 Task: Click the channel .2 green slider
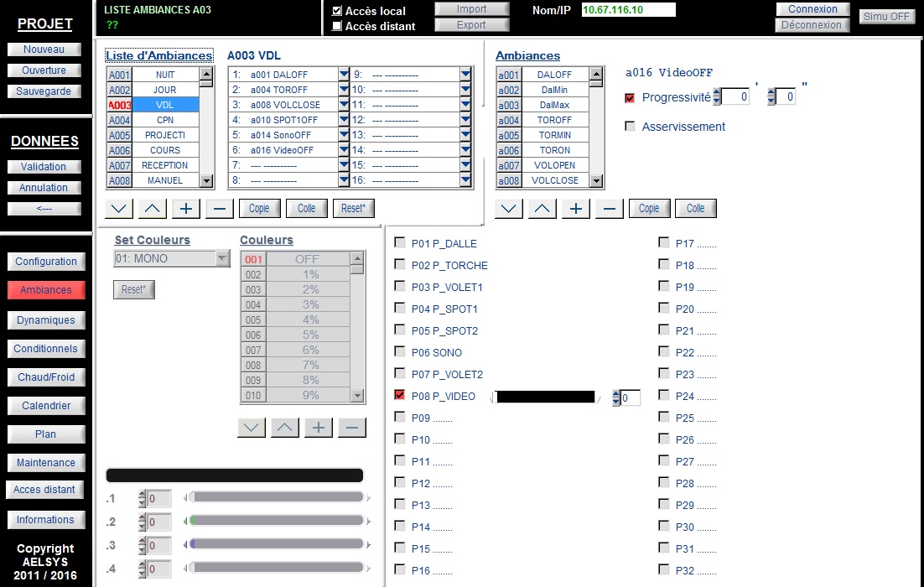click(x=278, y=521)
